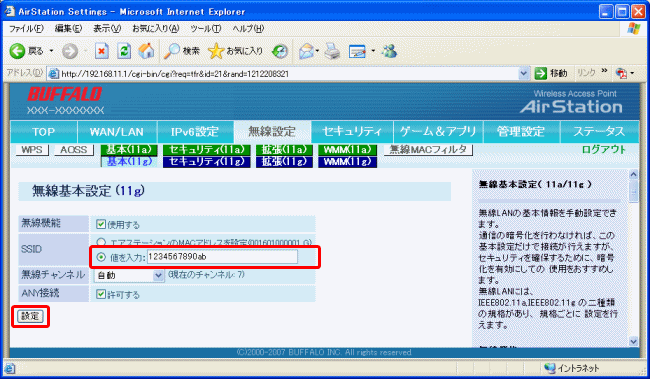The height and width of the screenshot is (379, 650).
Task: Select the AirStation MAC address SSID radio
Action: pyautogui.click(x=101, y=242)
